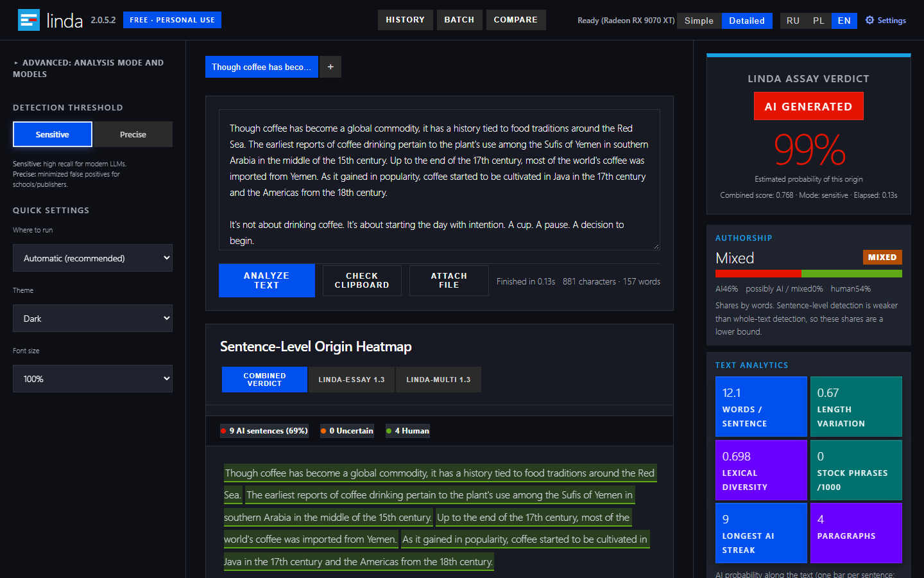
Task: Set language to PL
Action: click(x=819, y=21)
